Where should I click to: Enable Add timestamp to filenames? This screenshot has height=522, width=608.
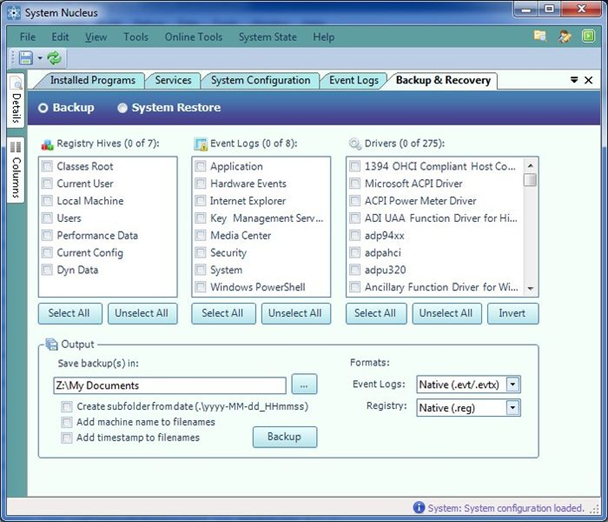tap(67, 438)
